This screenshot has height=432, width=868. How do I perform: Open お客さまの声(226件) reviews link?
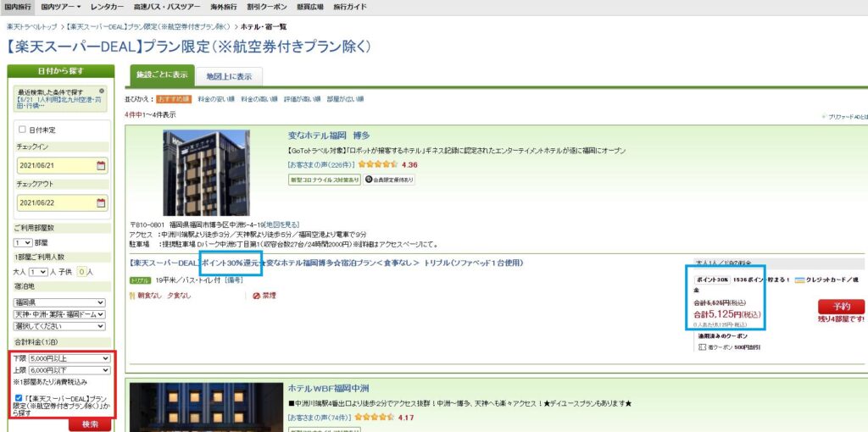tap(321, 164)
